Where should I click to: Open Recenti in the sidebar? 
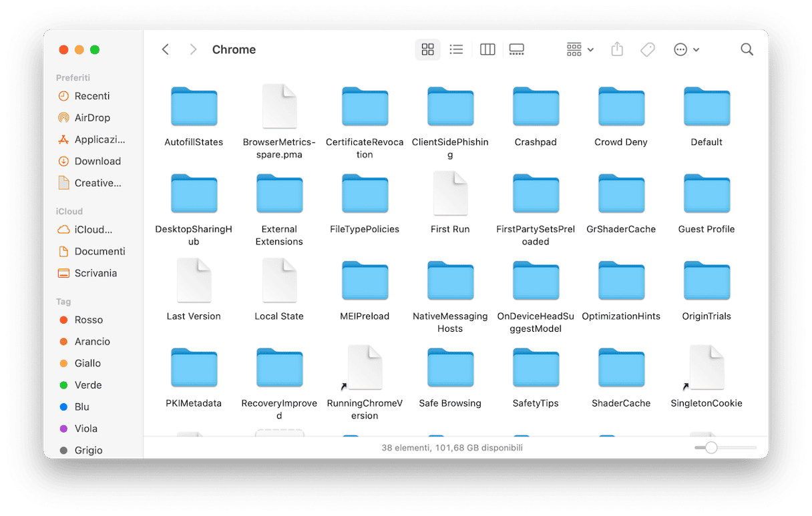(x=92, y=96)
